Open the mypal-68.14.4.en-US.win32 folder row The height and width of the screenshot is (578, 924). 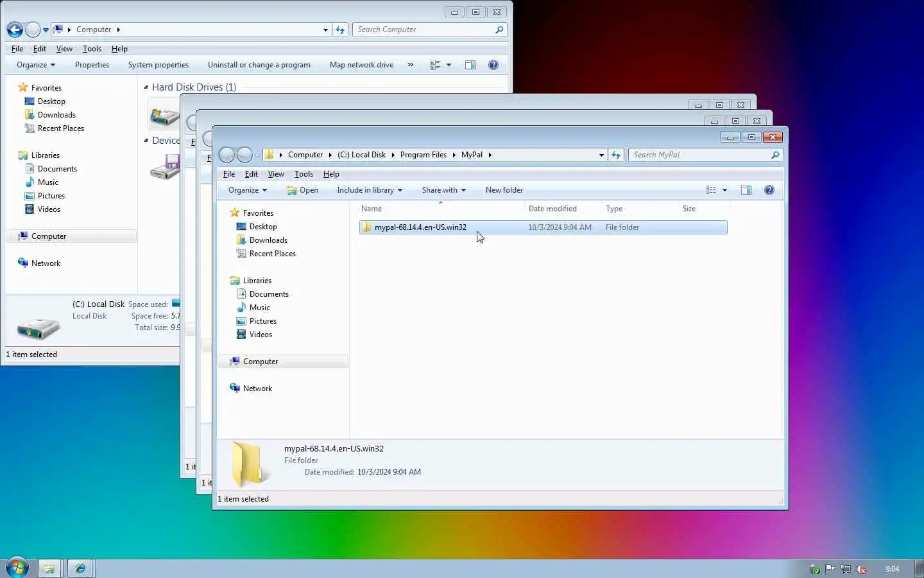543,227
